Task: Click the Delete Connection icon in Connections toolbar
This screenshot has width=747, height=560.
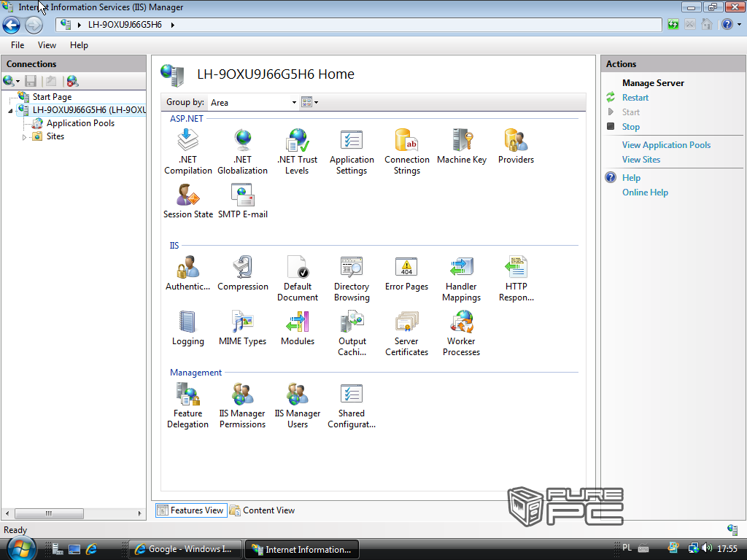Action: (x=72, y=81)
